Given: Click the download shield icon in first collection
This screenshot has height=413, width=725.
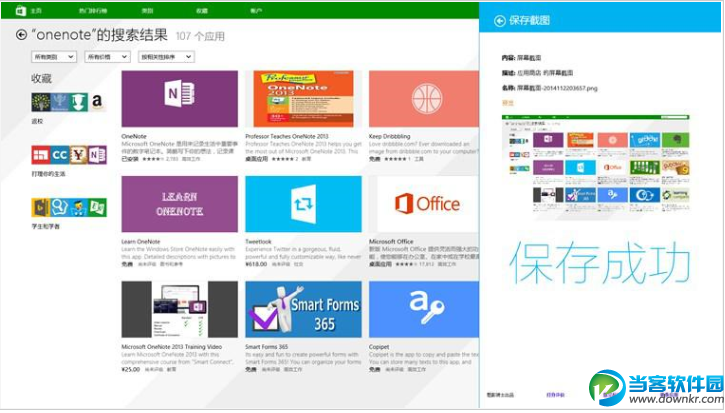Looking at the screenshot, I should [x=78, y=102].
